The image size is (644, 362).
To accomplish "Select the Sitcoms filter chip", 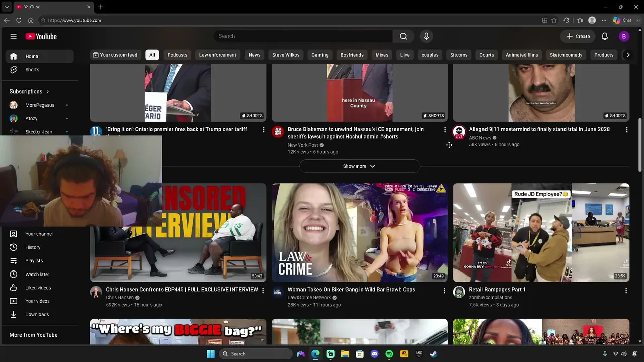I will [x=459, y=55].
